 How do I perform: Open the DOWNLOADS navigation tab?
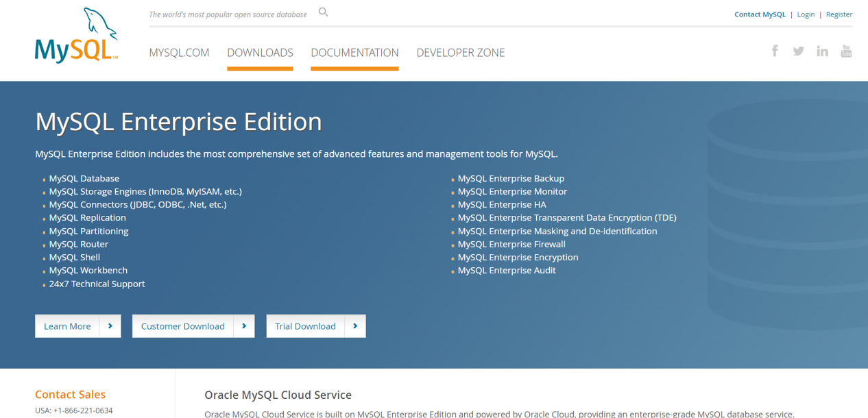(260, 53)
